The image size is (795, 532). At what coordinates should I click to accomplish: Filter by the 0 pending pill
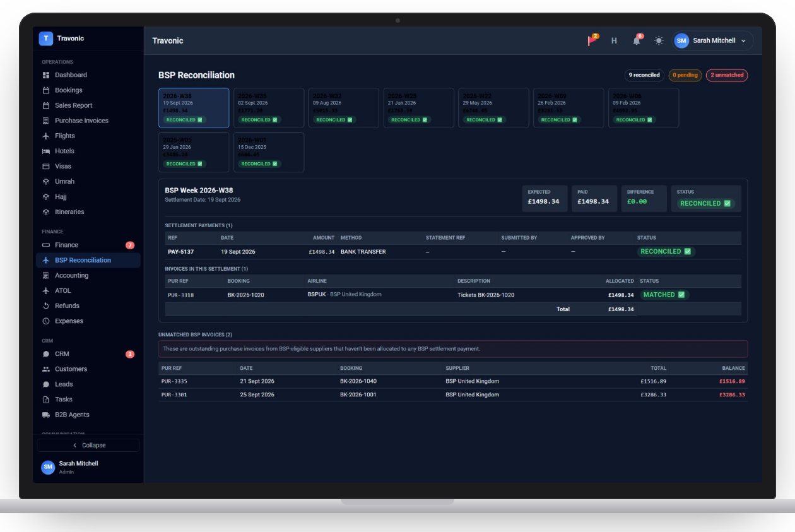click(x=685, y=75)
